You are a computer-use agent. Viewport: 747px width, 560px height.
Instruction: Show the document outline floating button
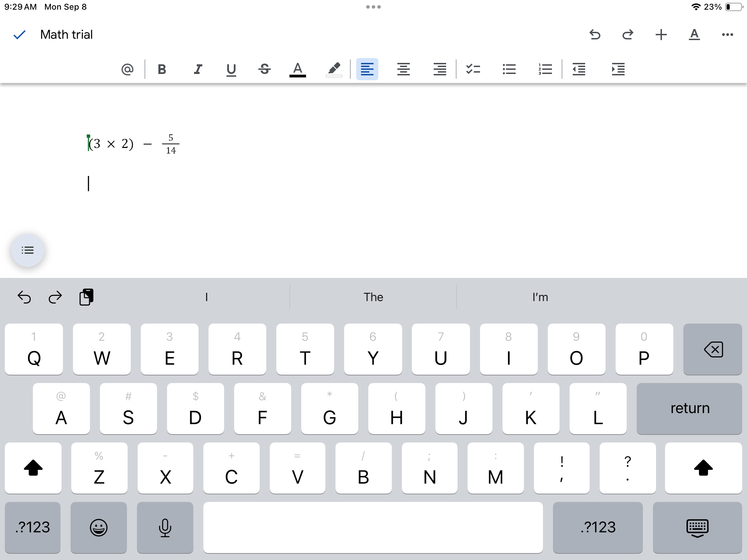coord(28,250)
